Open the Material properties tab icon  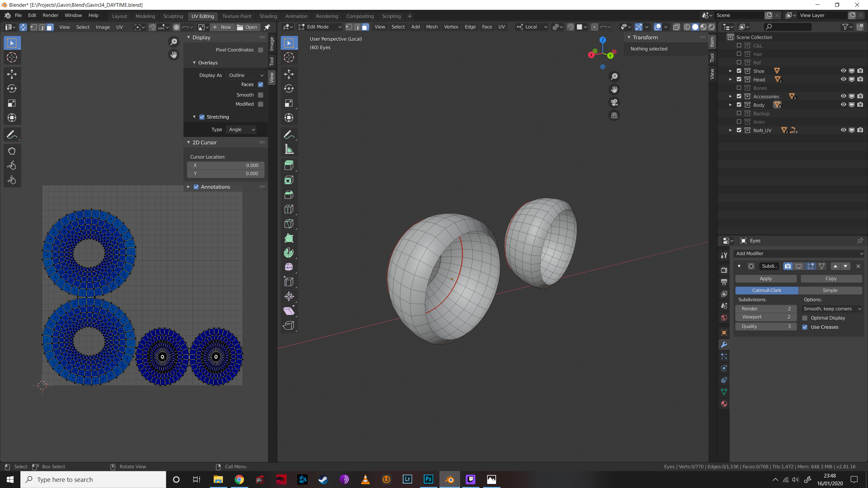pos(724,404)
